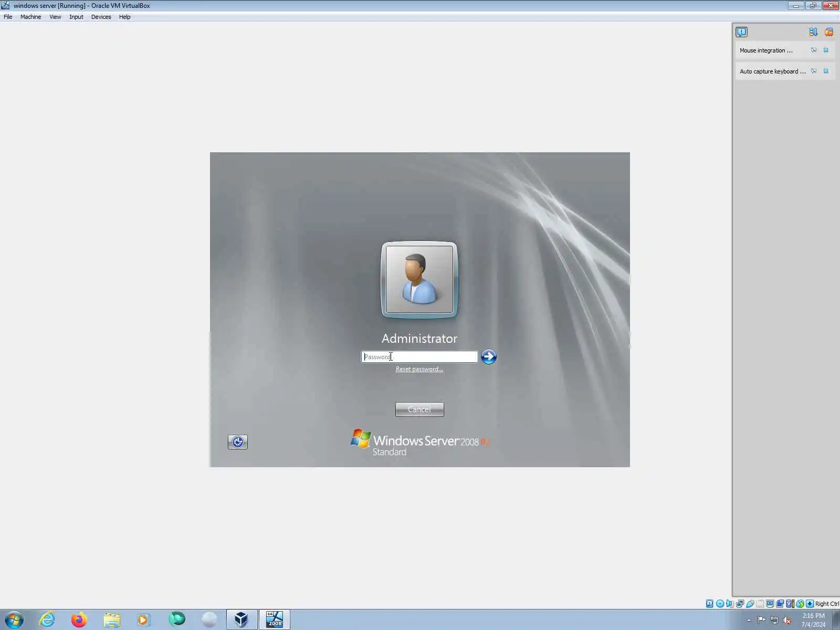Open the Windows Start menu

coord(14,619)
